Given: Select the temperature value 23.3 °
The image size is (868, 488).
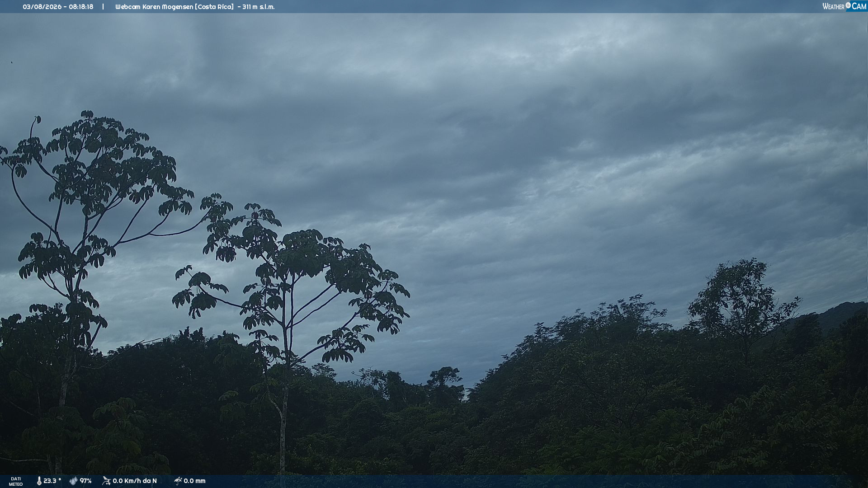Looking at the screenshot, I should [52, 481].
